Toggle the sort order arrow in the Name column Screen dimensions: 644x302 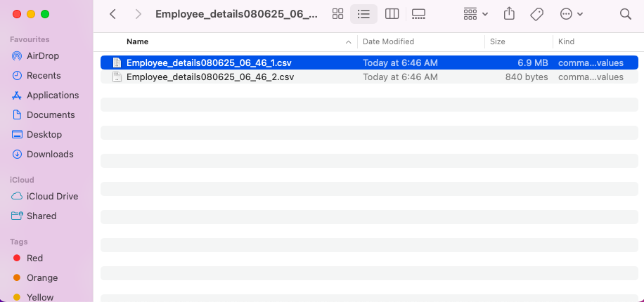pyautogui.click(x=348, y=42)
